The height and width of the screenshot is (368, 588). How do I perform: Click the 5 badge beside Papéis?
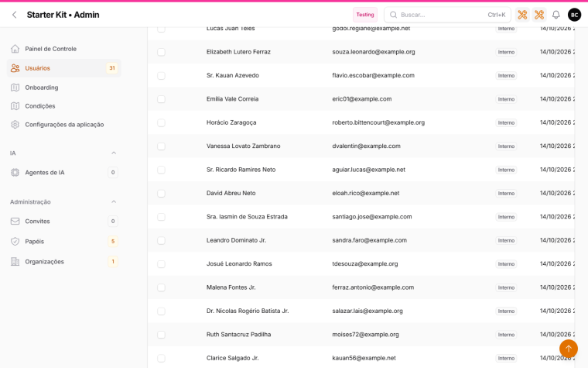[x=113, y=242]
